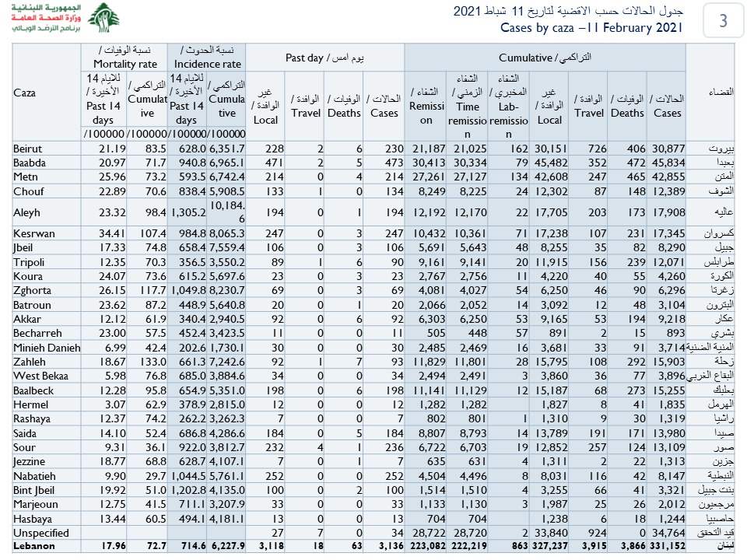Select the 'Hermel' row label
747x560 pixels.
pyautogui.click(x=30, y=404)
